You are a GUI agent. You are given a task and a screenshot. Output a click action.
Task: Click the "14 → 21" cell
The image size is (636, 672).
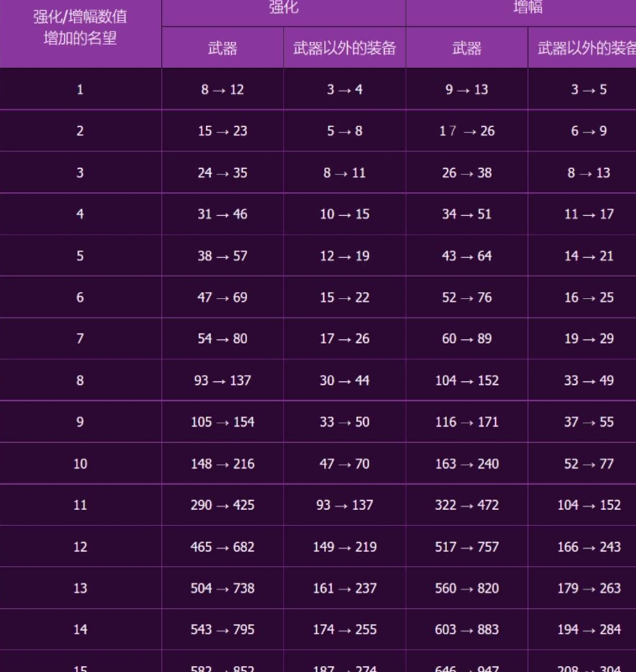coord(582,255)
